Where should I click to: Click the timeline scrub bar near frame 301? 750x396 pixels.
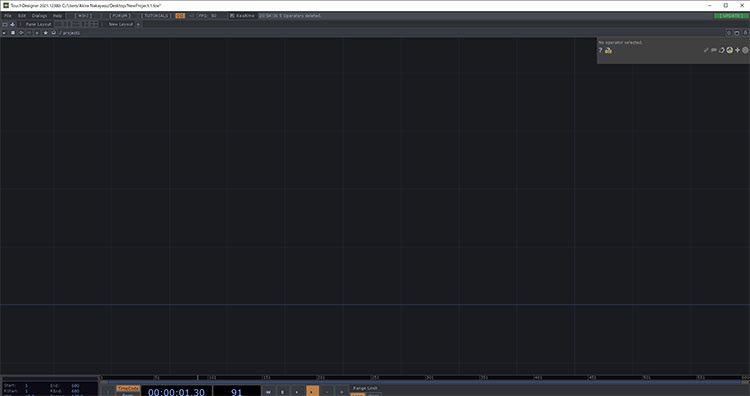pyautogui.click(x=429, y=378)
